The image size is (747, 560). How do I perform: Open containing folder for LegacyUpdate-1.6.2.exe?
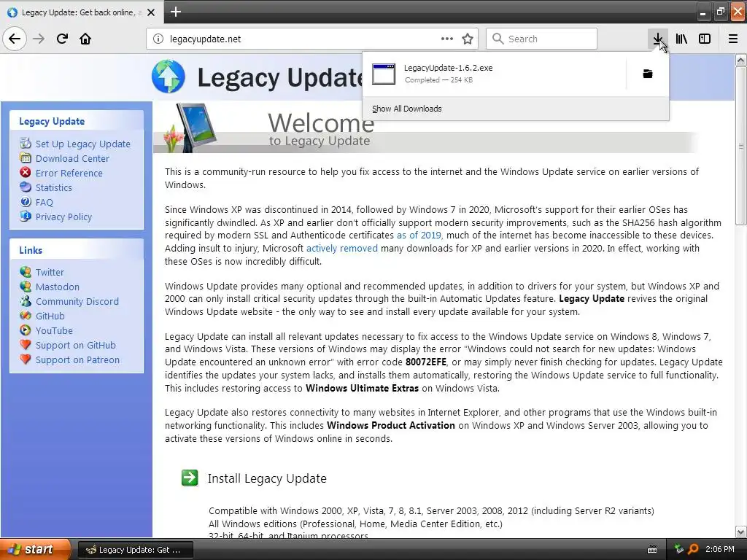(648, 74)
